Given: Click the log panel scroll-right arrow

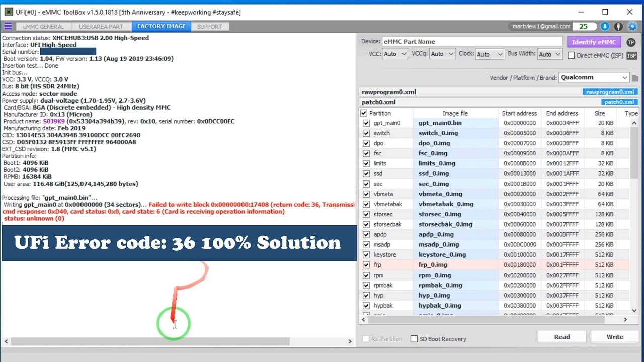Looking at the screenshot, I should (x=350, y=341).
